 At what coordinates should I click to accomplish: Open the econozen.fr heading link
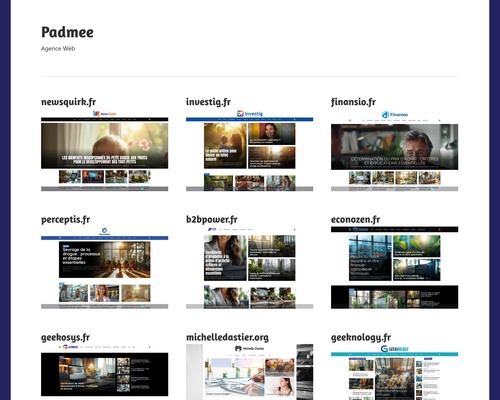click(355, 220)
